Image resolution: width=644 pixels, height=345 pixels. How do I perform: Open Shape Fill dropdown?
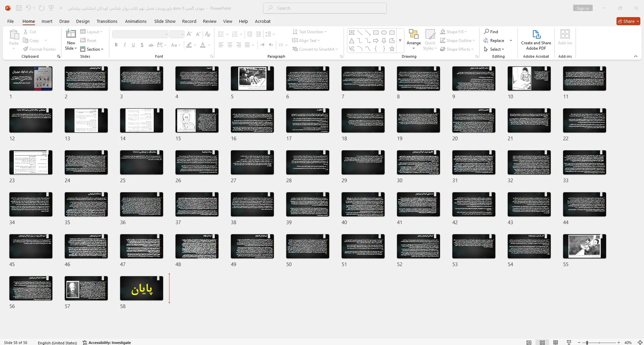[453, 32]
